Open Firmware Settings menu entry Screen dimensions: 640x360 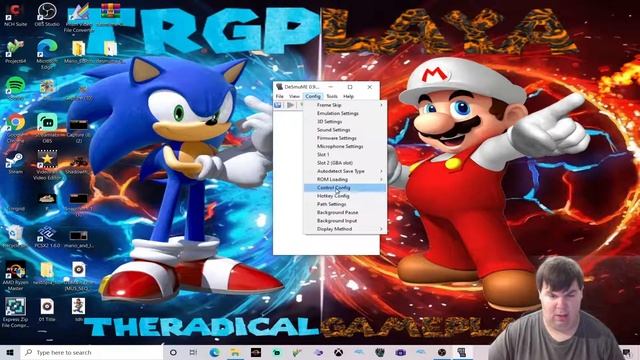pyautogui.click(x=345, y=138)
